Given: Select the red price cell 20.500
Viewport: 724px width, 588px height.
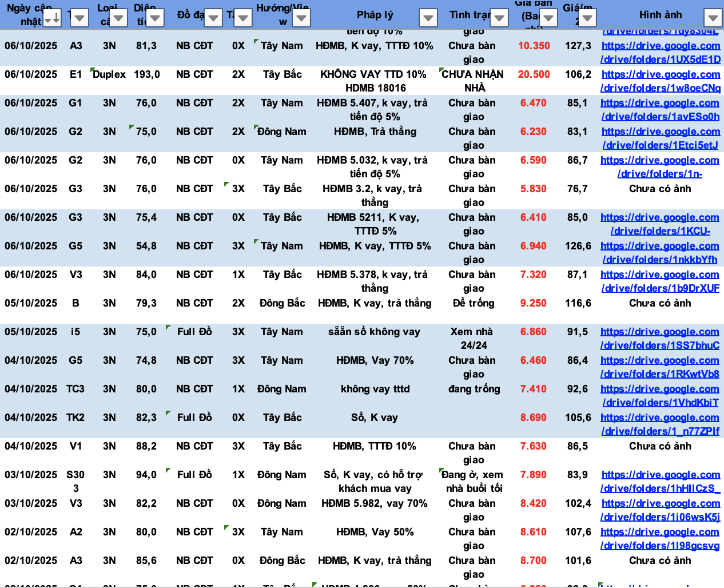Looking at the screenshot, I should coord(534,74).
